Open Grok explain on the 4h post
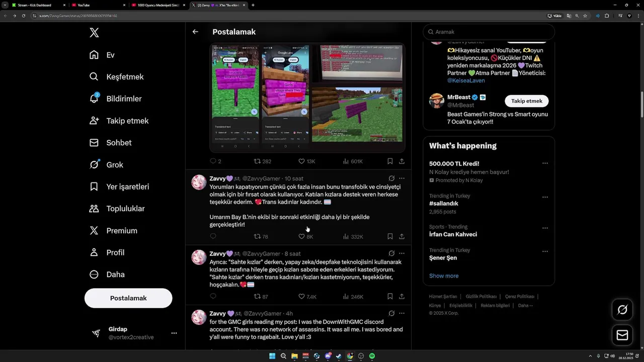 (x=391, y=313)
